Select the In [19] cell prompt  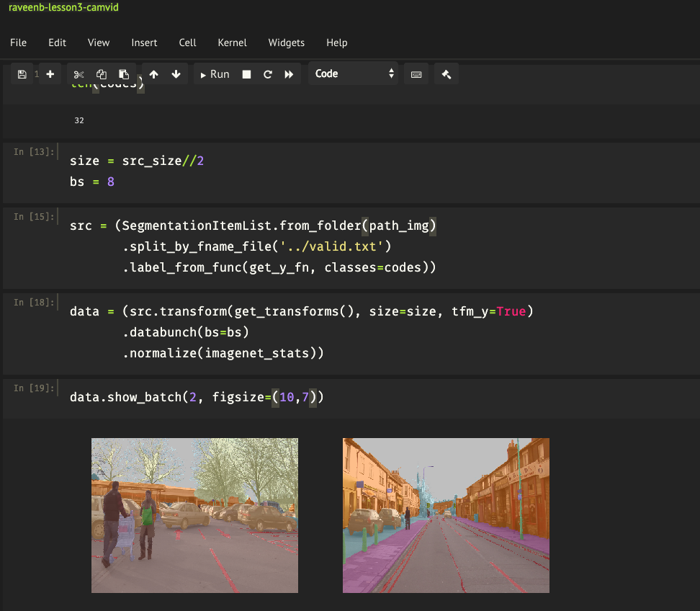(x=34, y=388)
